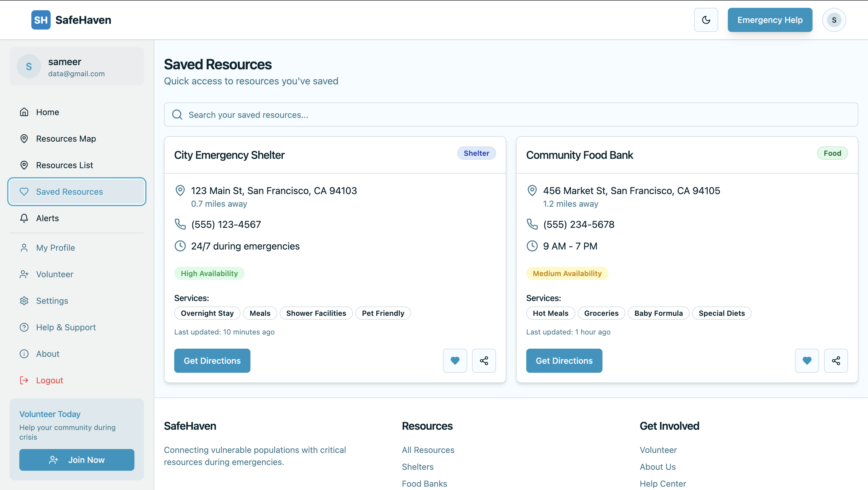Viewport: 868px width, 490px height.
Task: Share City Emergency Shelter resource
Action: pyautogui.click(x=484, y=361)
